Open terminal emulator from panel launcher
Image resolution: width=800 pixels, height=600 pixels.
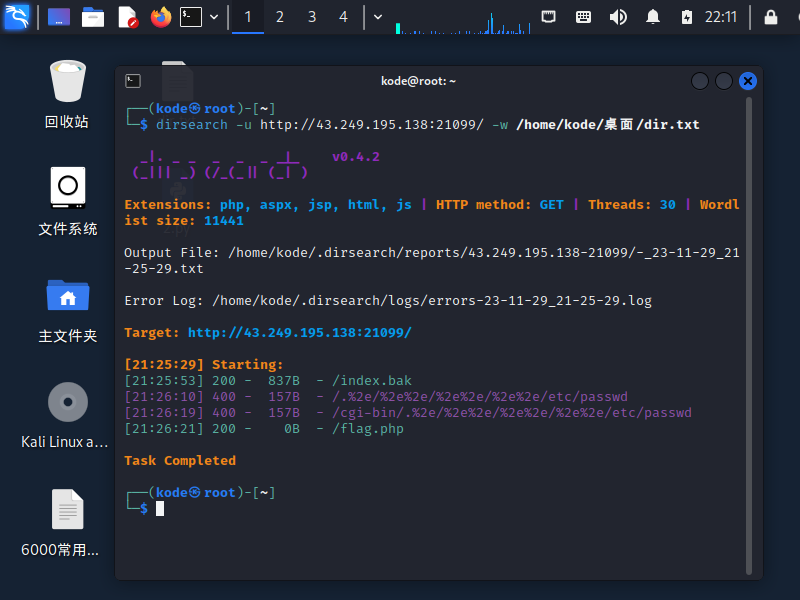click(191, 17)
